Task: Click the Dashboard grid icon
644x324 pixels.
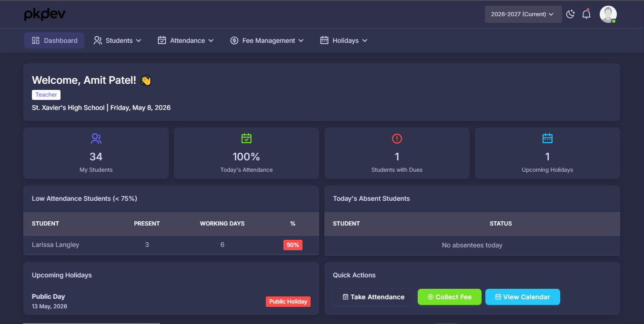Action: click(36, 40)
